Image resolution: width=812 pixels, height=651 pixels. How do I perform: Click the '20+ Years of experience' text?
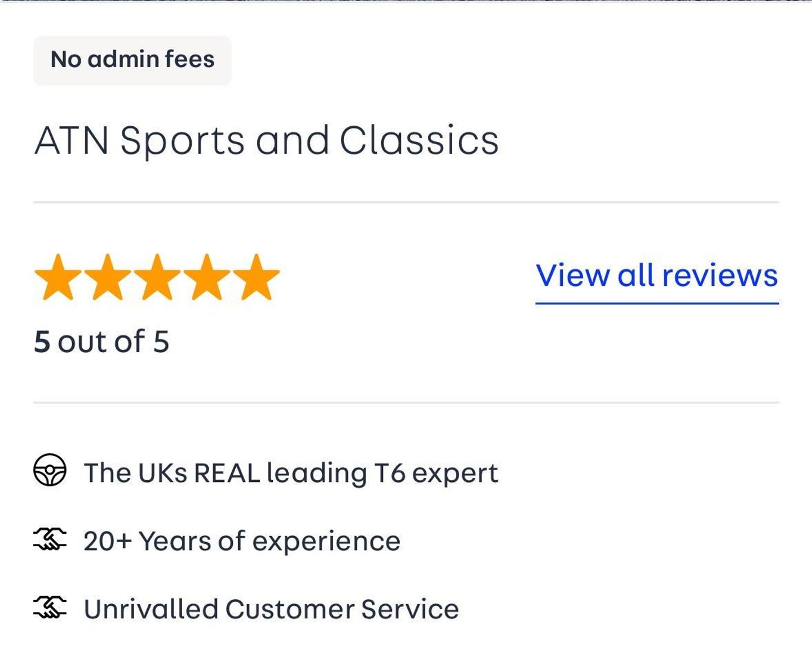pos(242,541)
